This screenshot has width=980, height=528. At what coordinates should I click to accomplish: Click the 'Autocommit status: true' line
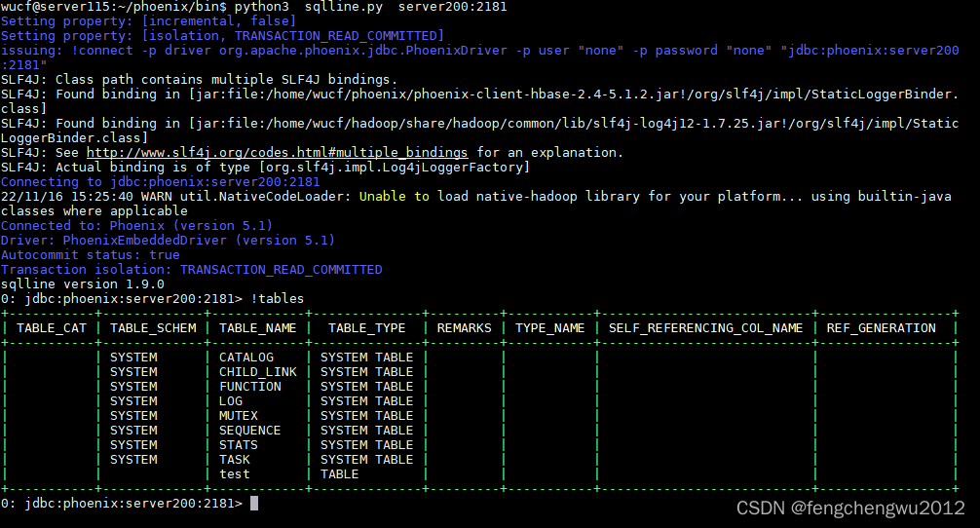tap(90, 255)
